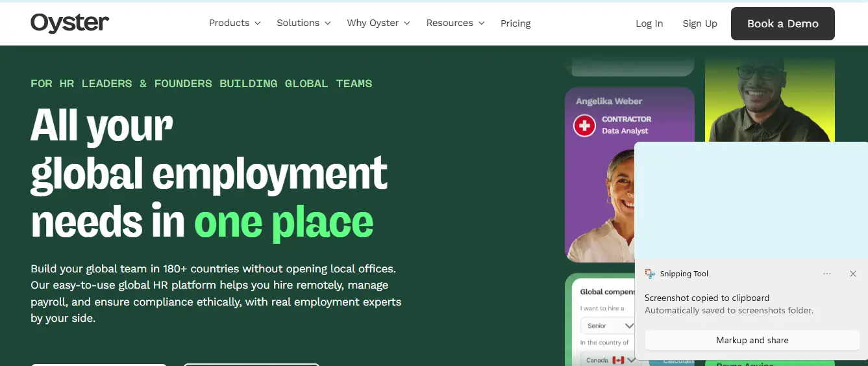Screen dimensions: 868x366
Task: Click the Snipping Tool screenshot preview
Action: click(x=751, y=202)
